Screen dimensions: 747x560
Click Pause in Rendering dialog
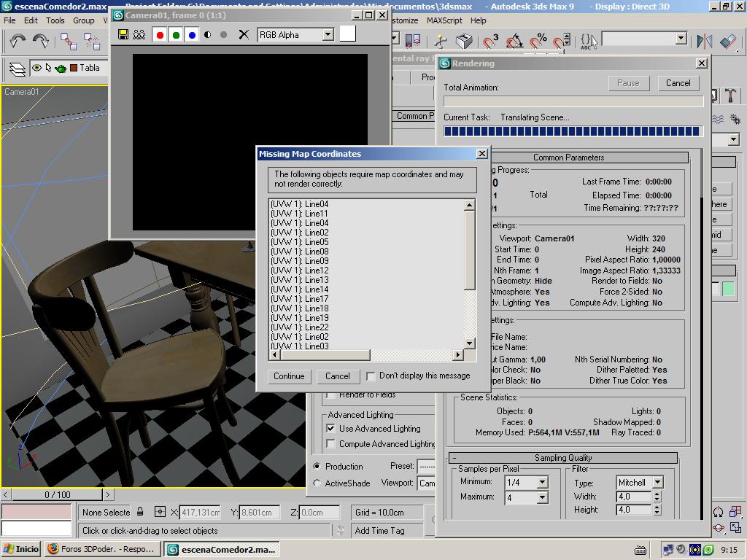pos(628,83)
